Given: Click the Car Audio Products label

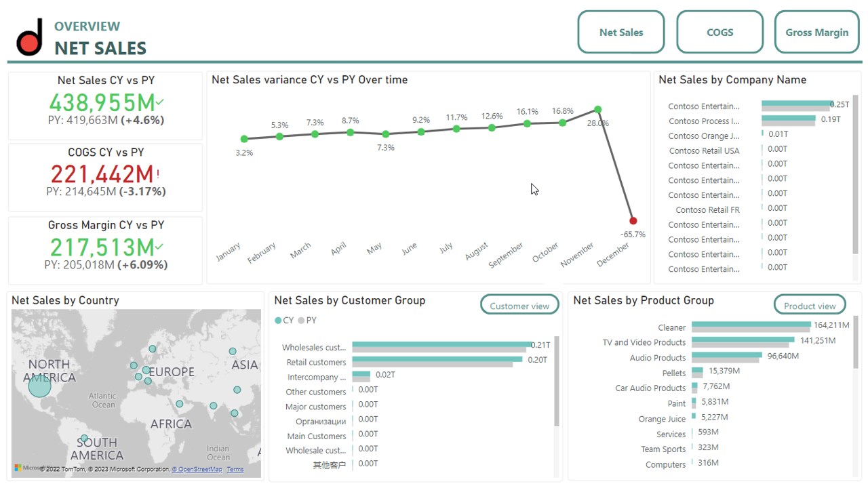Looking at the screenshot, I should (650, 388).
